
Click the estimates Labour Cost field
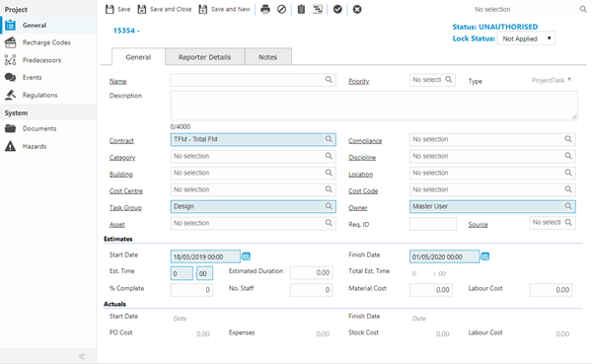pos(551,290)
